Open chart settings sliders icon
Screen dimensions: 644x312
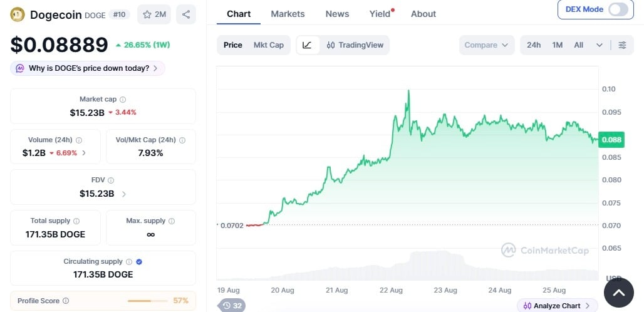click(x=622, y=45)
